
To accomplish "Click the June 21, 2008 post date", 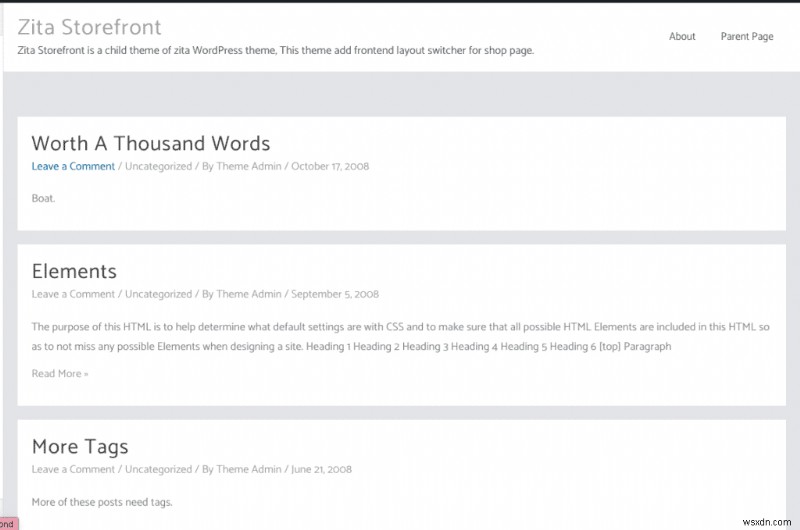I will point(322,469).
